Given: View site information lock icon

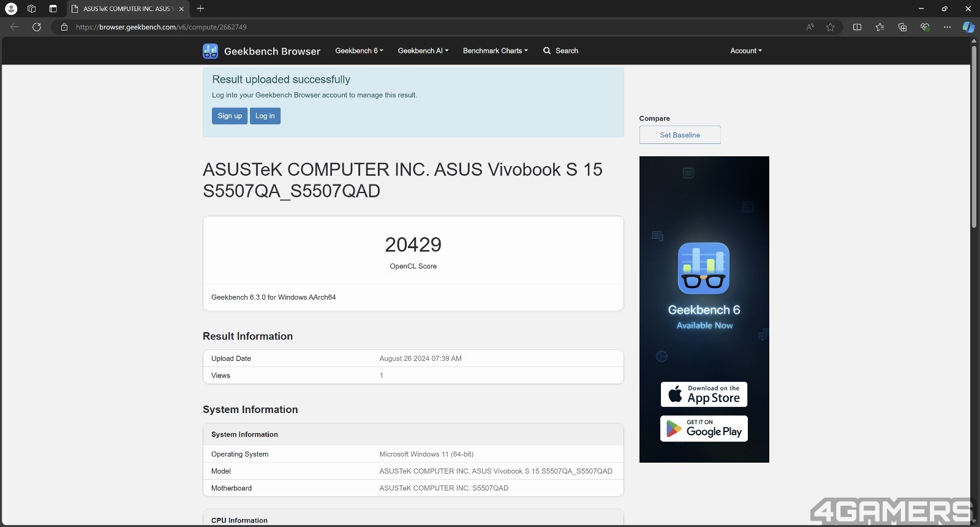Looking at the screenshot, I should [64, 27].
